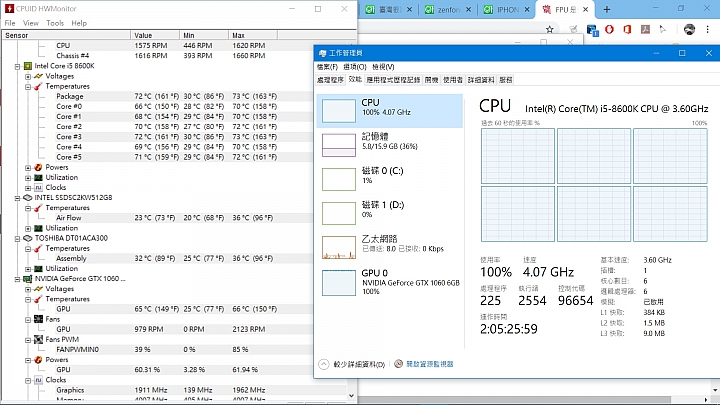
Task: Click the blue window extension icon in the browser toolbar
Action: pos(592,30)
